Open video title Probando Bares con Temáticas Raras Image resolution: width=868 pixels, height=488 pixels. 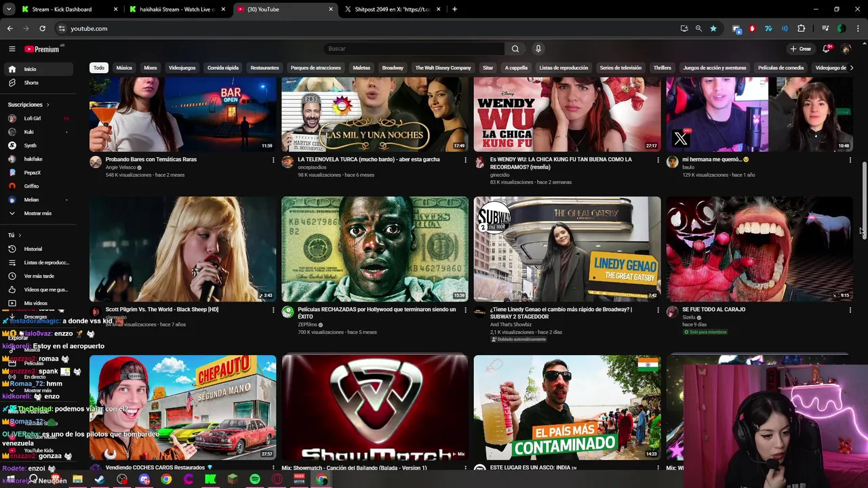[x=151, y=160]
